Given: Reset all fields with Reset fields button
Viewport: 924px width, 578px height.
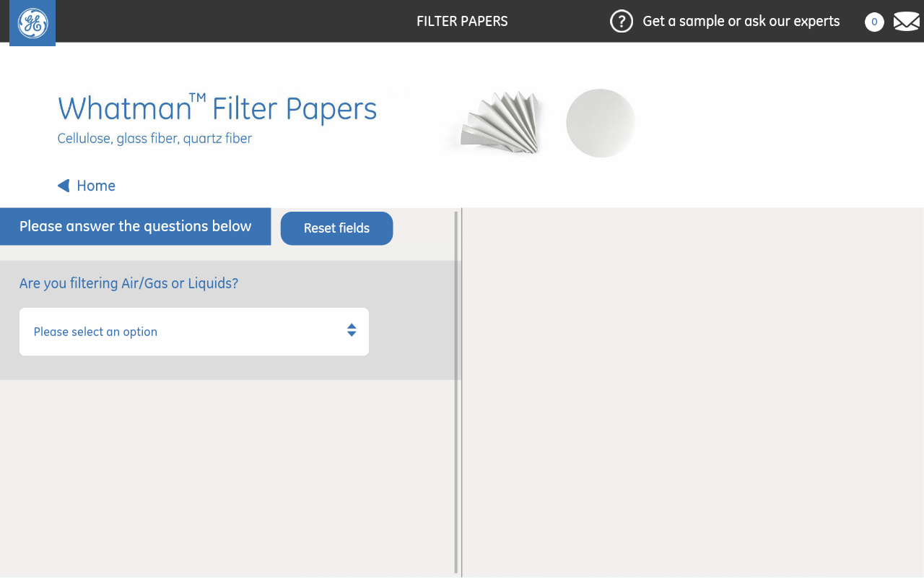Looking at the screenshot, I should pos(336,228).
